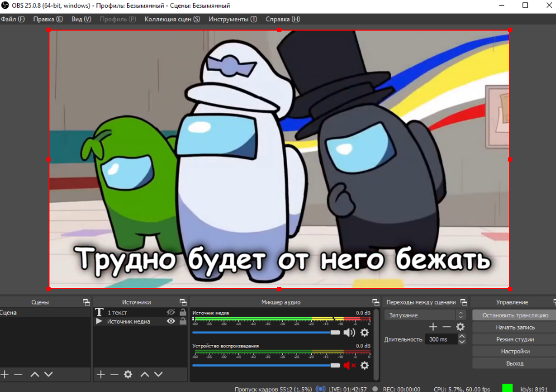Screen dimensions: 556x392
Task: Click the REC: 00:00:00 status text
Action: (x=401, y=389)
